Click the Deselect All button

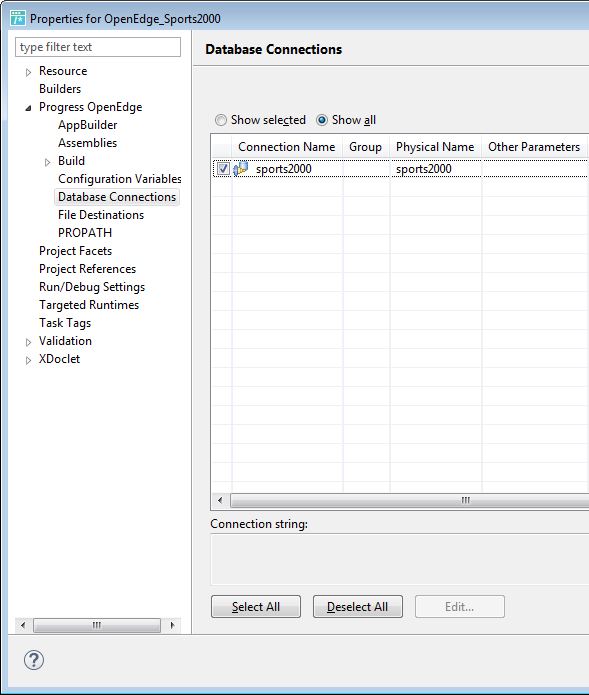pyautogui.click(x=358, y=606)
